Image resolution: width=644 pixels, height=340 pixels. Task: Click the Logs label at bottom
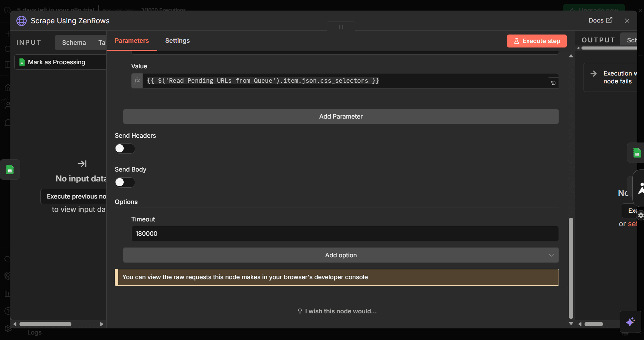(35, 332)
